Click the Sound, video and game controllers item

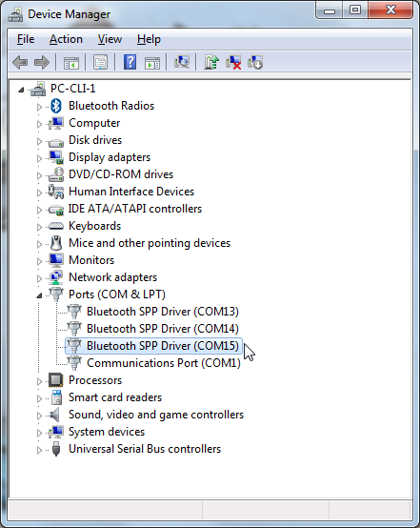tap(156, 415)
